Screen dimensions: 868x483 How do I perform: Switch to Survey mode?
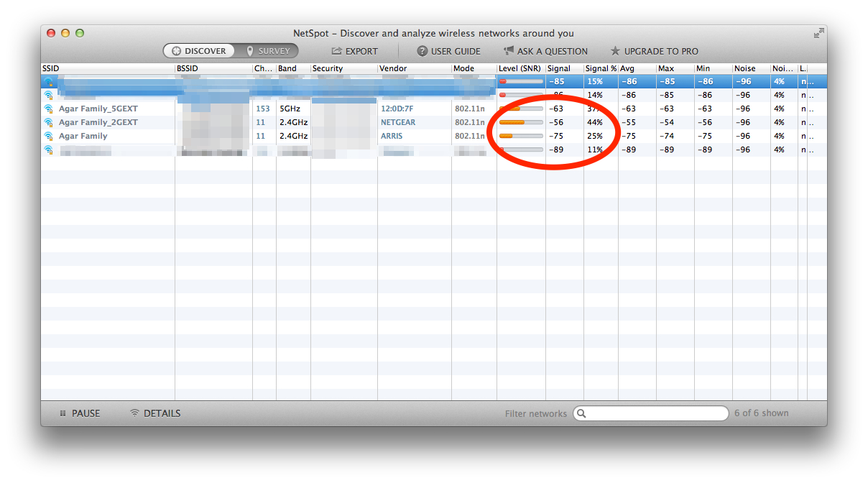pos(267,51)
